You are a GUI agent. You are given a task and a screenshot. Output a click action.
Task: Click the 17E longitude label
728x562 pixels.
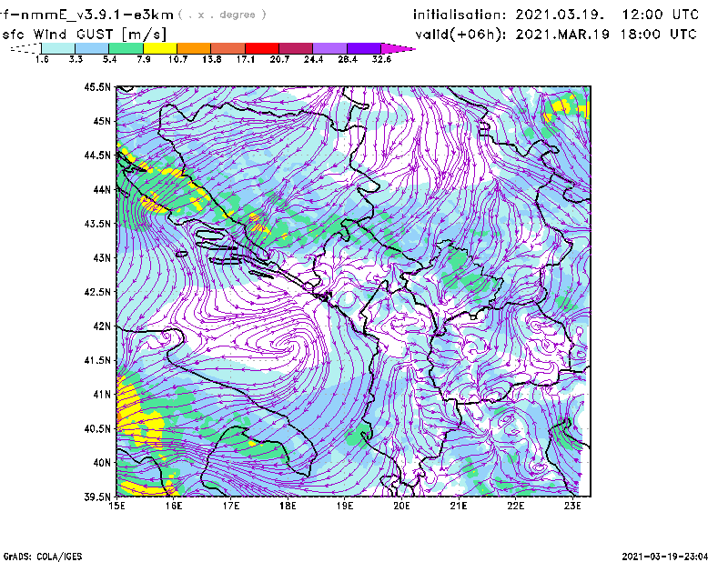231,506
